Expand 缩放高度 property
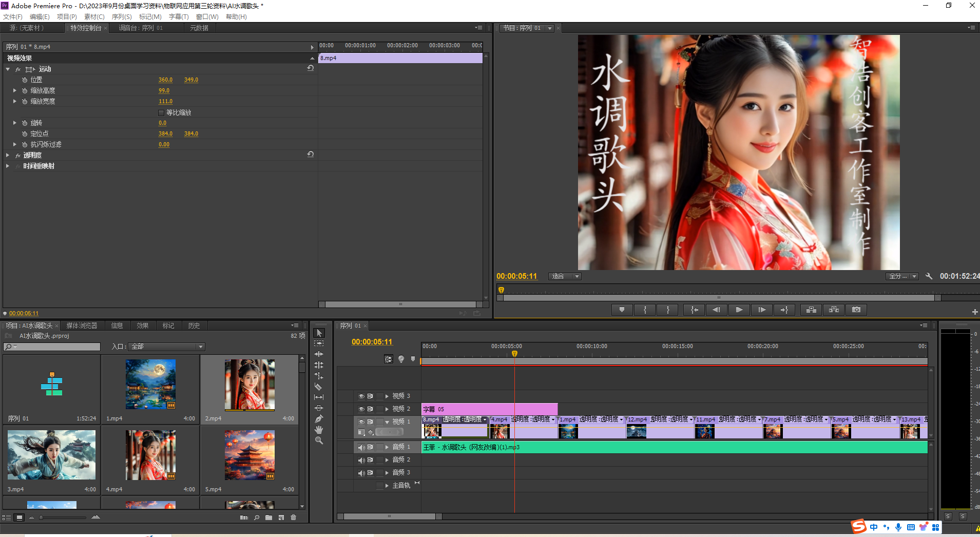Screen dimensions: 980x537 point(15,90)
